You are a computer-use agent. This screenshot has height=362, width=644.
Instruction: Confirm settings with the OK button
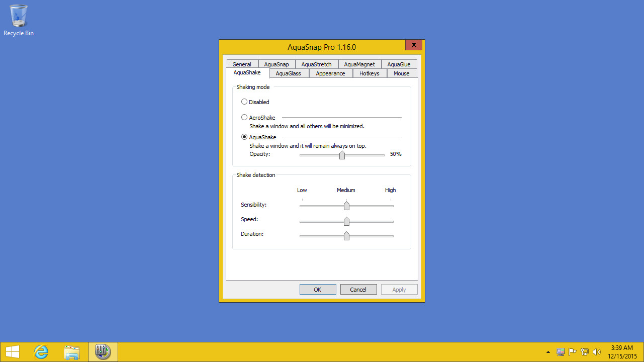click(317, 289)
